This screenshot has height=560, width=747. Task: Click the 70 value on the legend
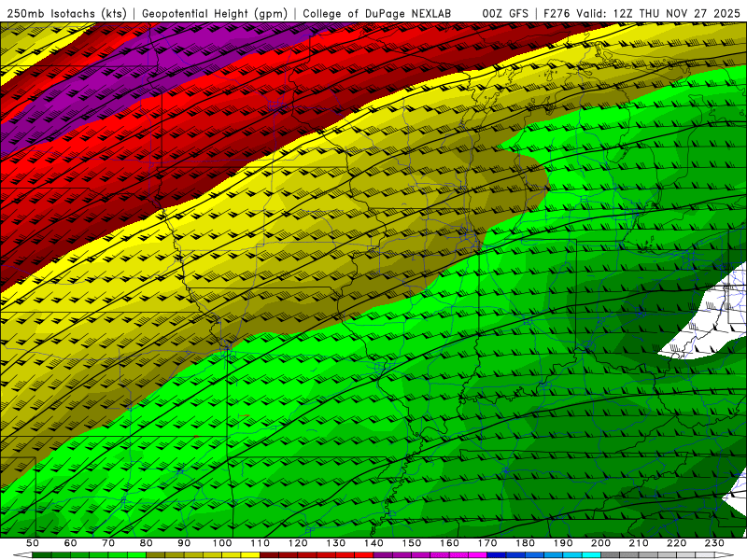point(108,543)
